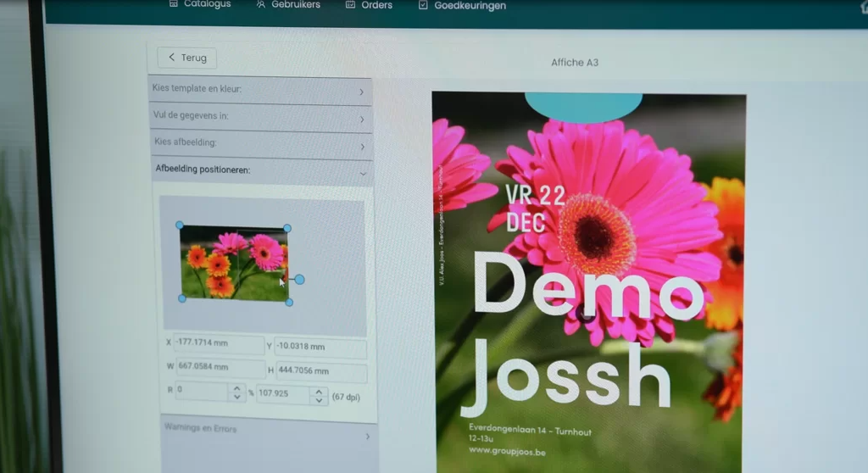Click the Gebruikers person icon

pyautogui.click(x=261, y=4)
